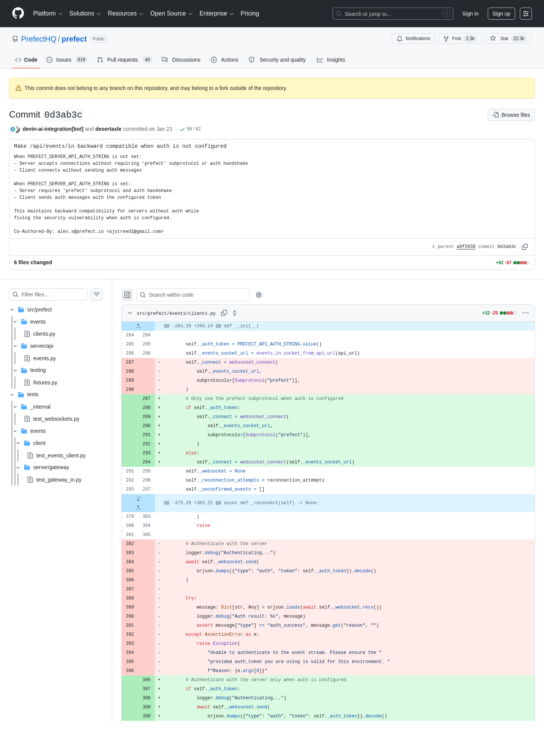Image resolution: width=544 pixels, height=756 pixels.
Task: Open parent commit a0f2938 link
Action: [466, 246]
